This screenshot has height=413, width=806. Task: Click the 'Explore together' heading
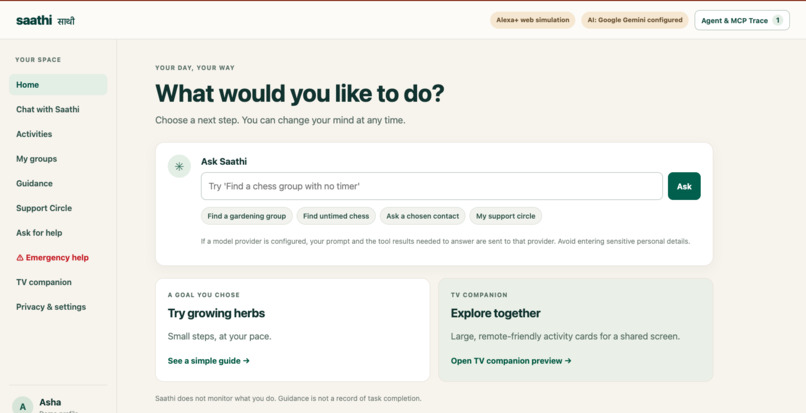pyautogui.click(x=496, y=313)
